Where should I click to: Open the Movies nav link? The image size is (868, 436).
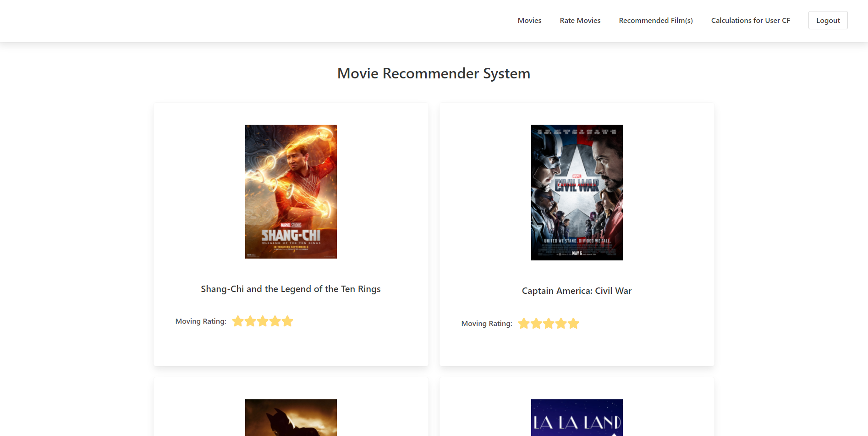tap(529, 21)
